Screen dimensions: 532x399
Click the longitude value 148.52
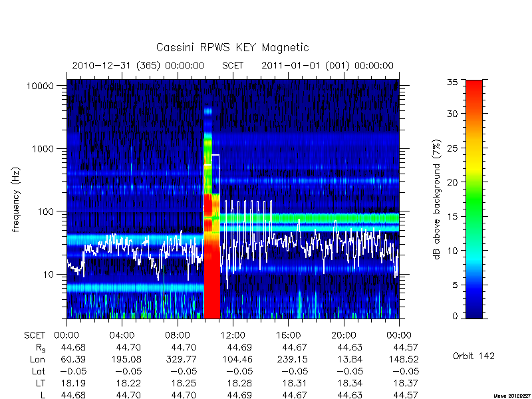[404, 359]
